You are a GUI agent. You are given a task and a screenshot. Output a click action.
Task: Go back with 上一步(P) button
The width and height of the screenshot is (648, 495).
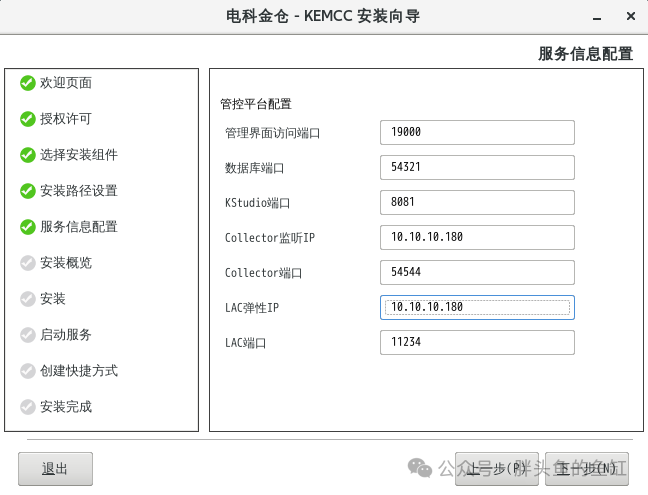click(497, 469)
